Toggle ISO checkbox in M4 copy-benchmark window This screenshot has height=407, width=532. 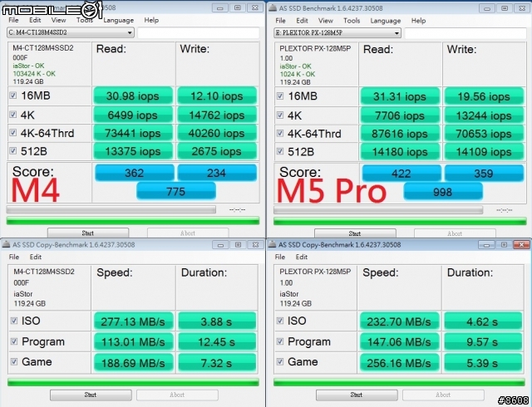pyautogui.click(x=14, y=321)
